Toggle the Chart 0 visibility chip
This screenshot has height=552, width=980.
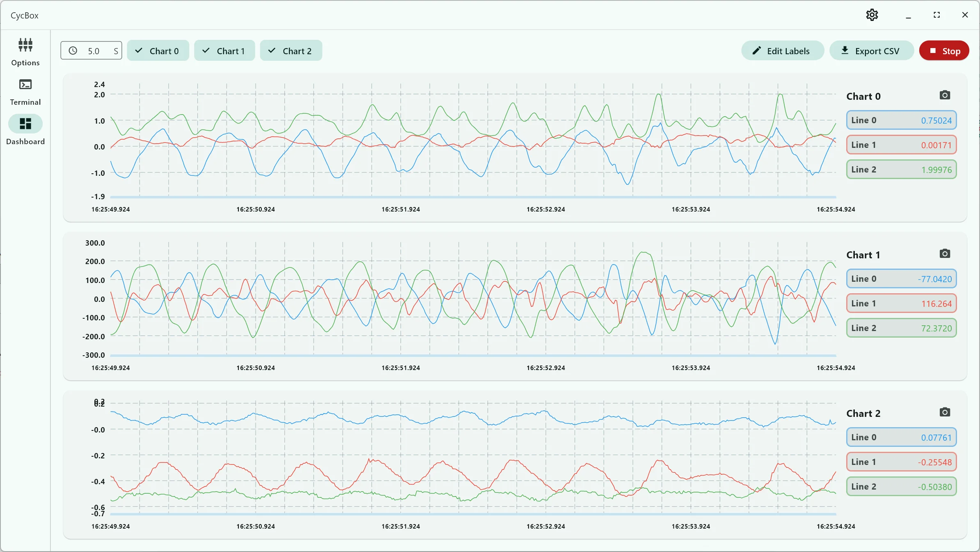pos(158,51)
